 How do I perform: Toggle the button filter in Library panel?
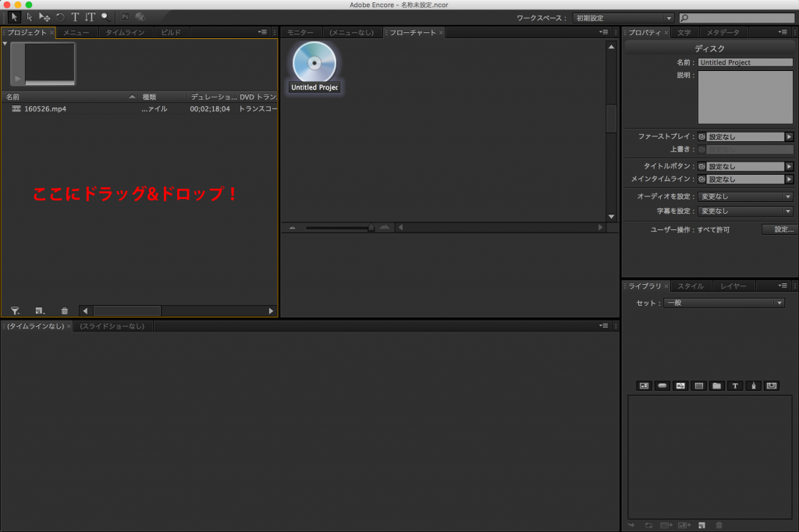[662, 385]
